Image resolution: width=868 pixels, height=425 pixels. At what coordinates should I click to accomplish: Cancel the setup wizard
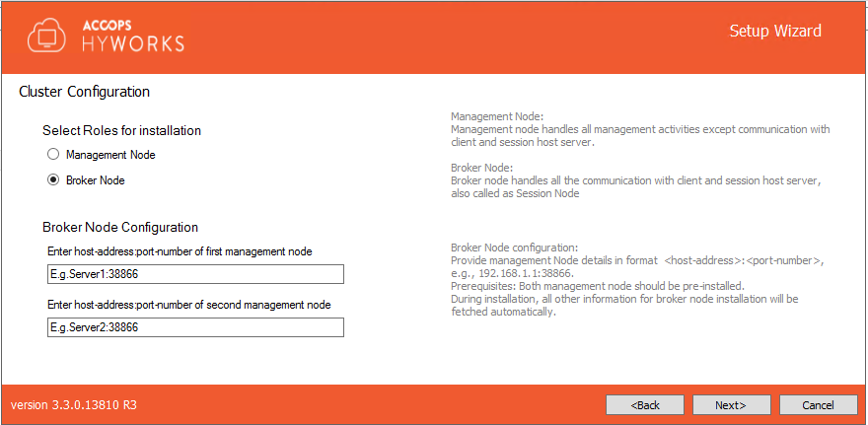(818, 405)
